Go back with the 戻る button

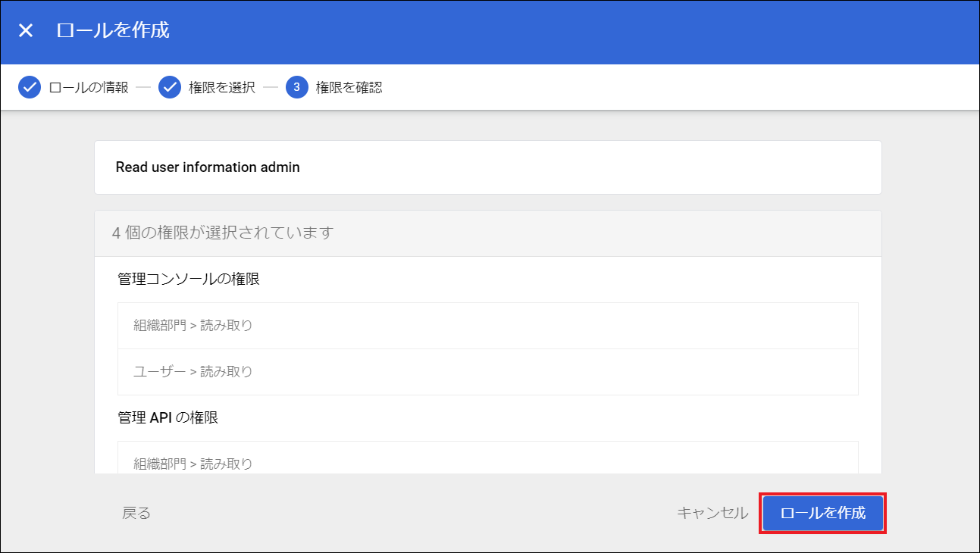pos(136,513)
